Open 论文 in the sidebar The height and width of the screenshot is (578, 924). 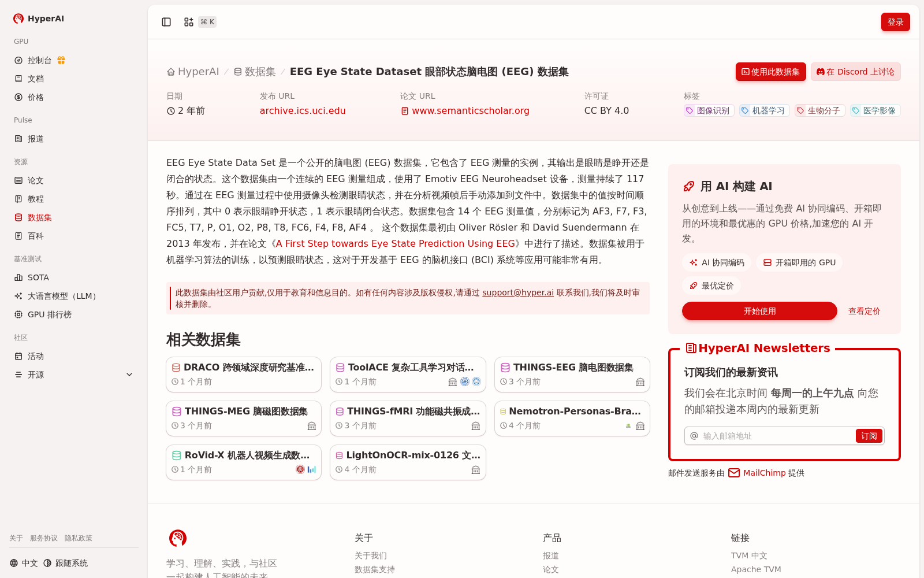coord(74,180)
